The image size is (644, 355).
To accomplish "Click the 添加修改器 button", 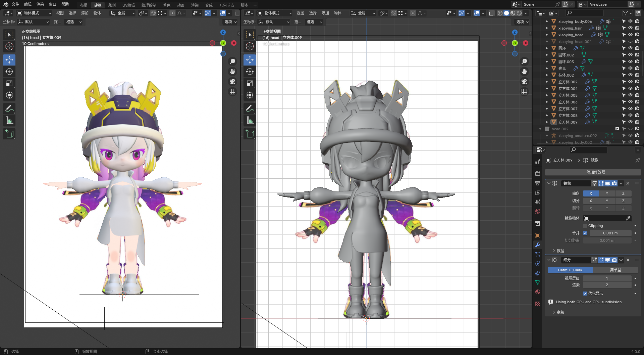I will [593, 172].
